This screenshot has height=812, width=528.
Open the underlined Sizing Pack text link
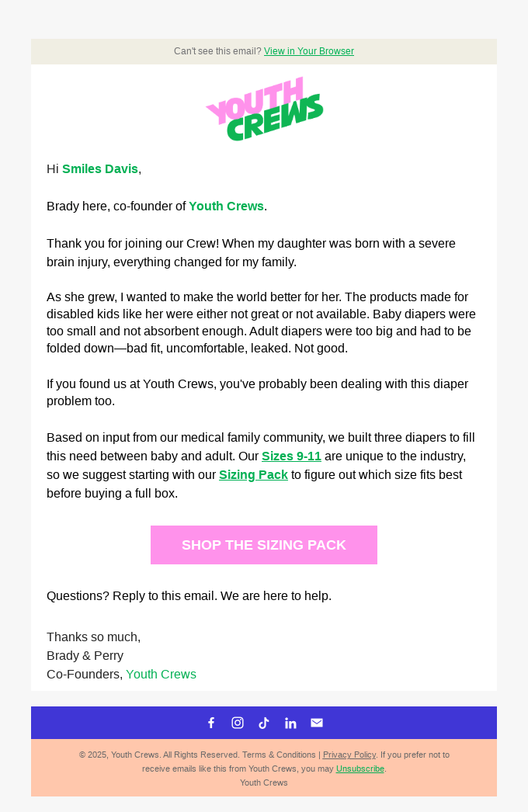[x=253, y=474]
